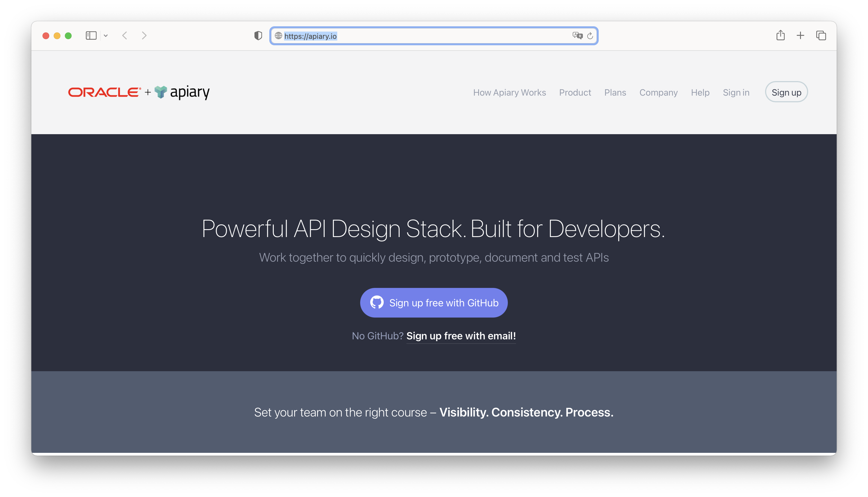Image resolution: width=868 pixels, height=497 pixels.
Task: Expand the sidebar tab group dropdown chevron
Action: (106, 35)
